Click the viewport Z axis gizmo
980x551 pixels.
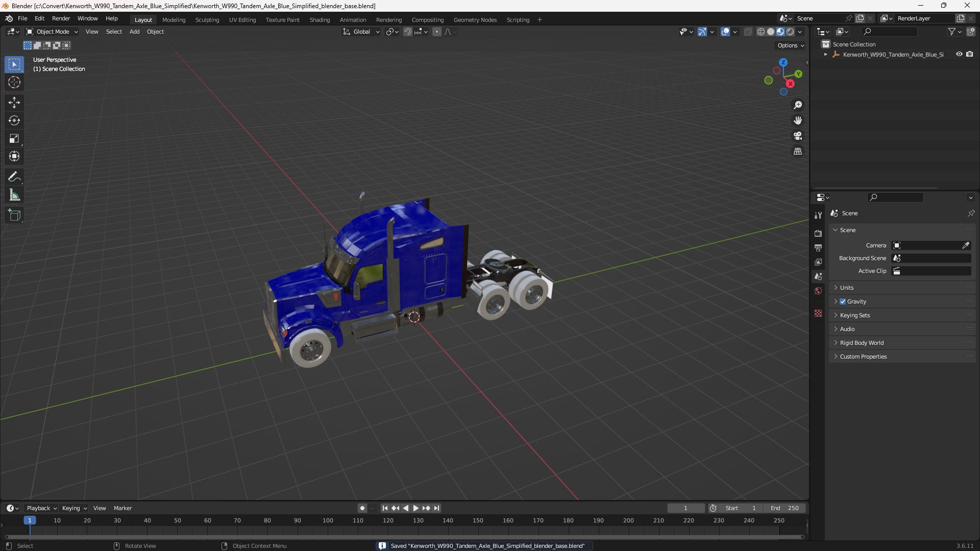coord(783,62)
